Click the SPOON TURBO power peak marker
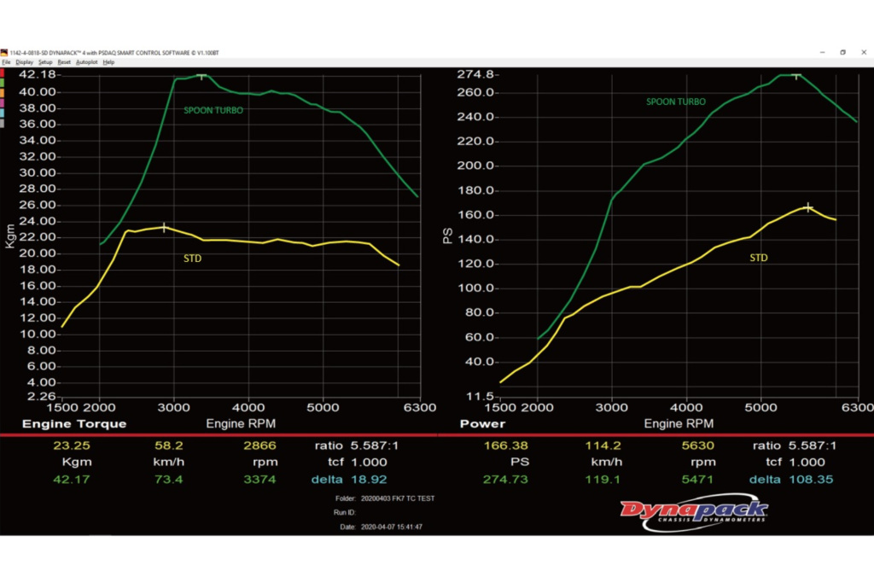The height and width of the screenshot is (588, 874). (796, 76)
